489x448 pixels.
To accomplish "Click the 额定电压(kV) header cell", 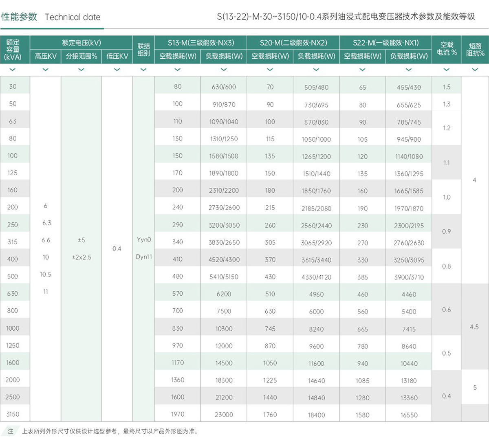I will coord(81,43).
